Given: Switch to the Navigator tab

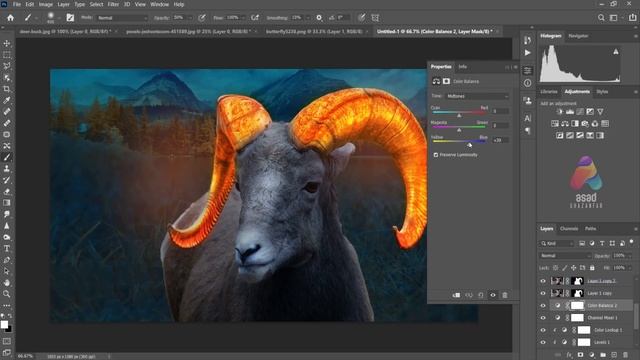Looking at the screenshot, I should pyautogui.click(x=578, y=36).
